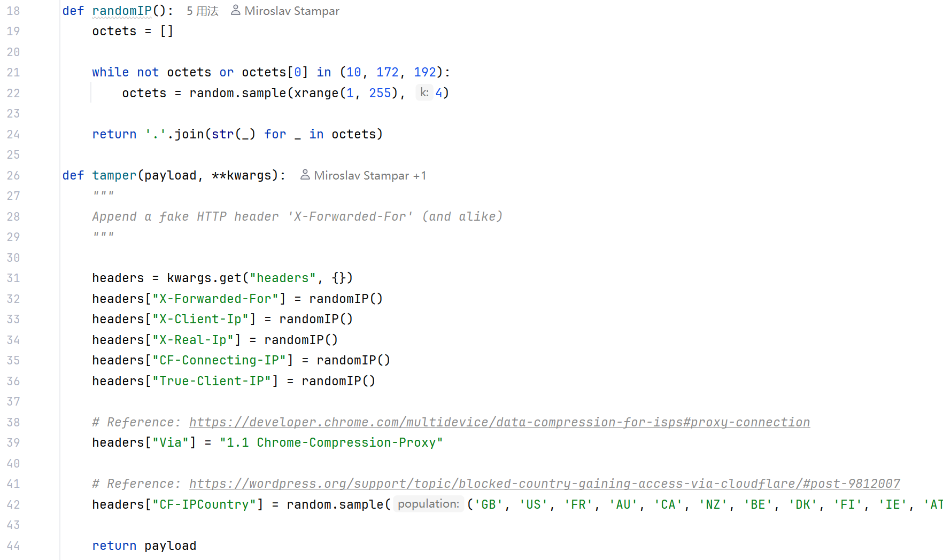The image size is (943, 560).
Task: Click the 'k:' parameter inlay hint
Action: (424, 92)
